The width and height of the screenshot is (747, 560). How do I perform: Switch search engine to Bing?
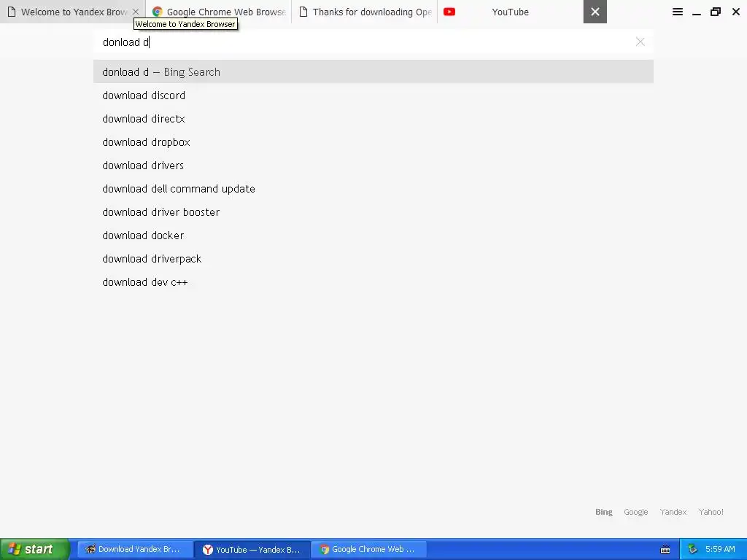click(x=603, y=512)
